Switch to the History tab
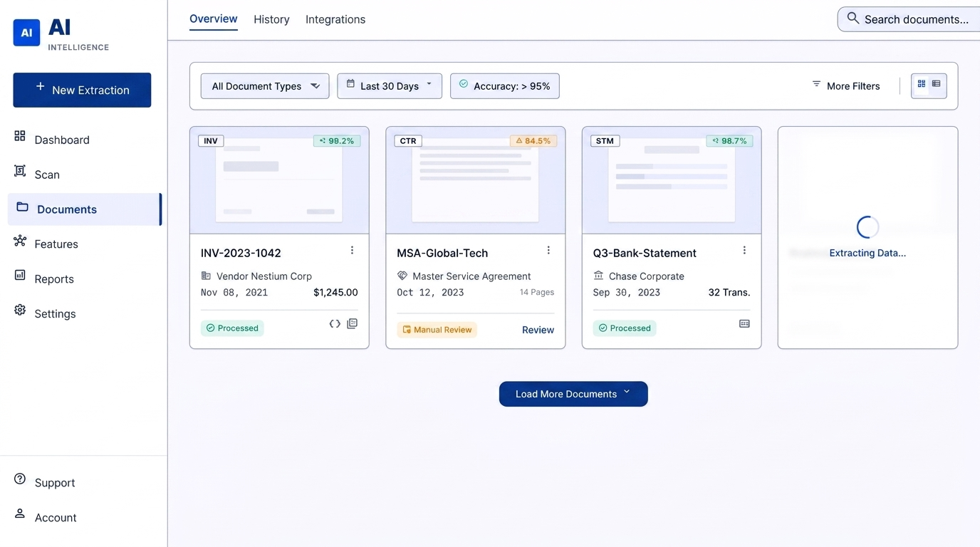Viewport: 980px width, 547px height. (271, 19)
